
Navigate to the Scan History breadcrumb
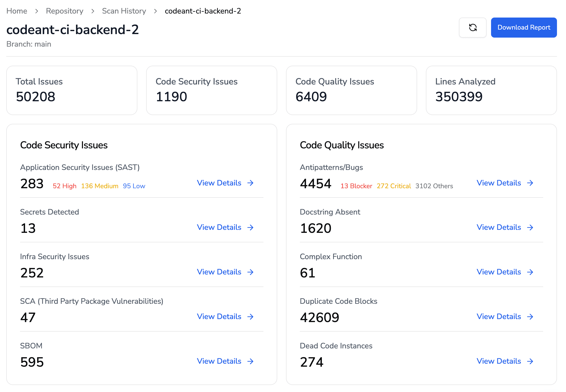click(x=124, y=11)
